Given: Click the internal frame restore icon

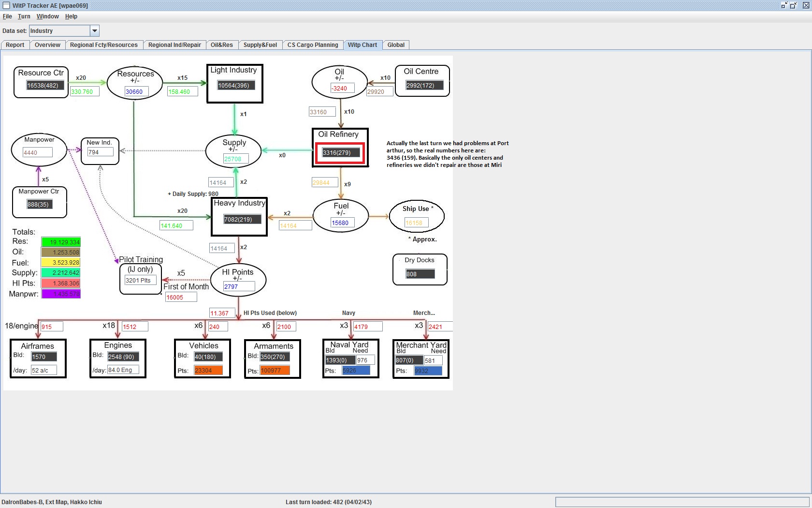Looking at the screenshot, I should [793, 5].
